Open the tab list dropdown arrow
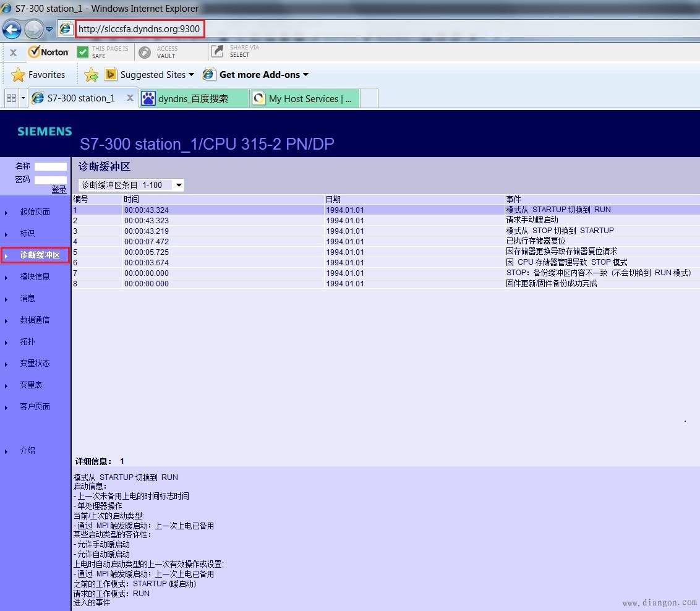The image size is (700, 611). [x=23, y=98]
